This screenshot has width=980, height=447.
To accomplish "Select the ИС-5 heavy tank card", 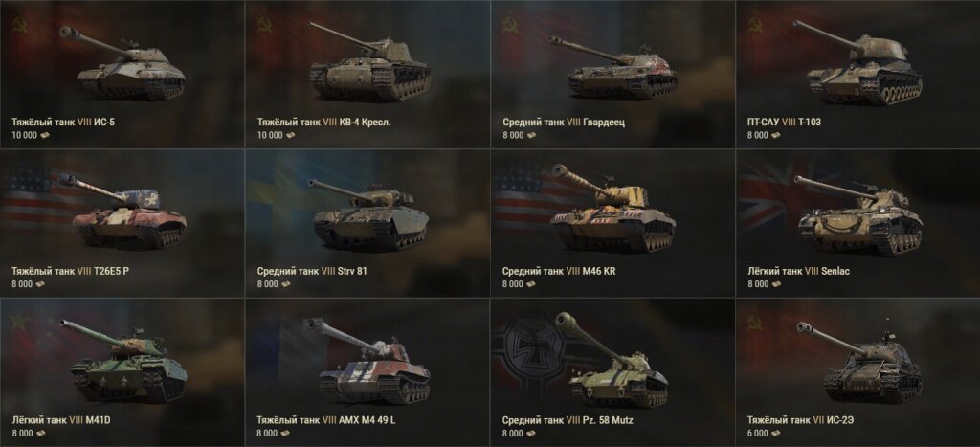I will pos(122,75).
